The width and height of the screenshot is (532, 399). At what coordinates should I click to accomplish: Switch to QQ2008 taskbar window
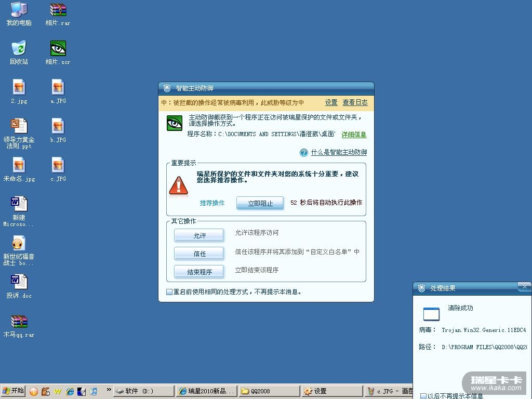click(270, 391)
